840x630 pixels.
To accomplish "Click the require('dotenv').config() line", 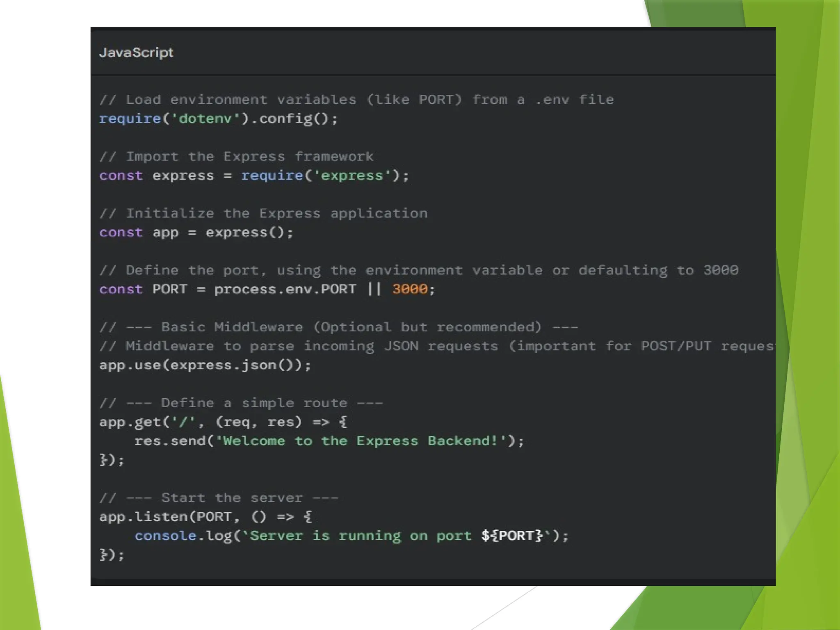I will click(x=218, y=119).
